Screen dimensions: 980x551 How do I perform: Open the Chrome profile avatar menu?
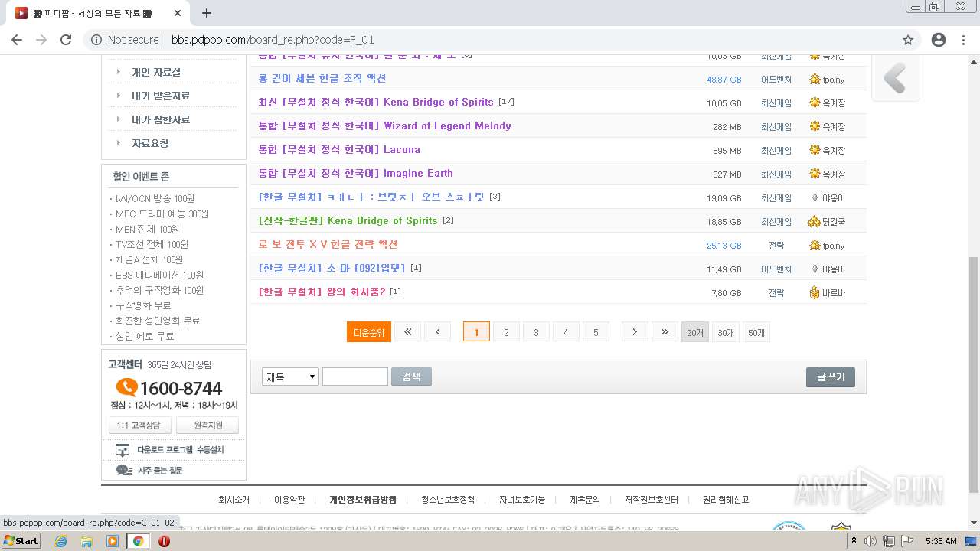[939, 40]
